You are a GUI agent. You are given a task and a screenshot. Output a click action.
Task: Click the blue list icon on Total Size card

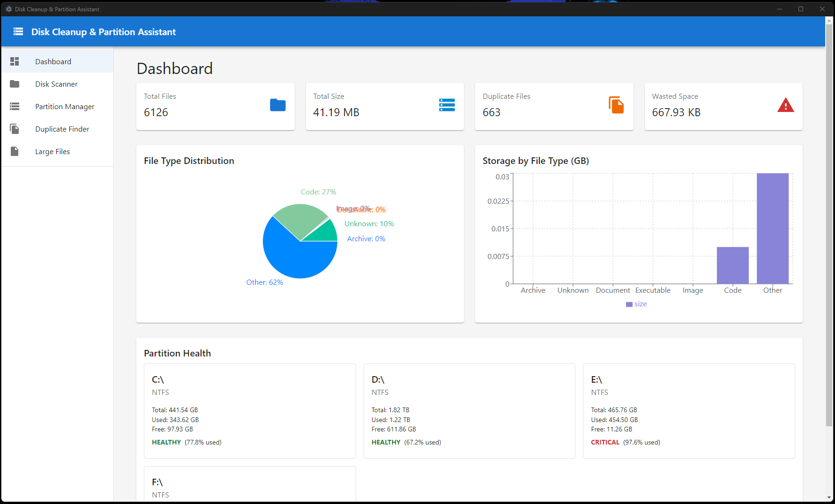point(447,105)
